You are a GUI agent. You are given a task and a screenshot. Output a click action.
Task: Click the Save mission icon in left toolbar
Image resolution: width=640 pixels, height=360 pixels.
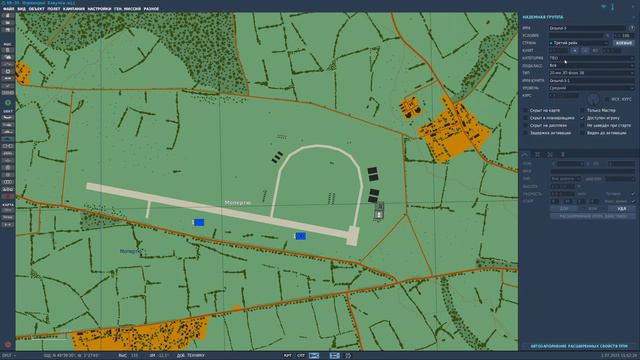[8, 29]
